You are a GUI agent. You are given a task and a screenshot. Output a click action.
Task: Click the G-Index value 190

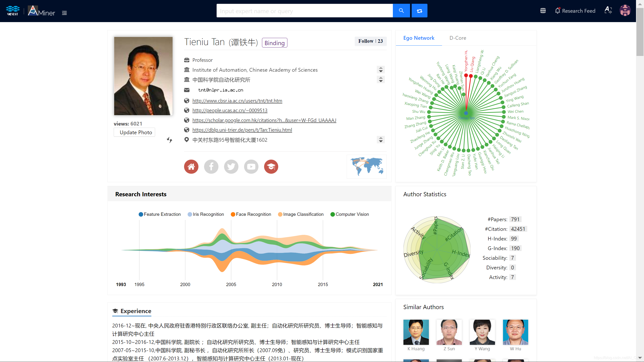pyautogui.click(x=515, y=248)
